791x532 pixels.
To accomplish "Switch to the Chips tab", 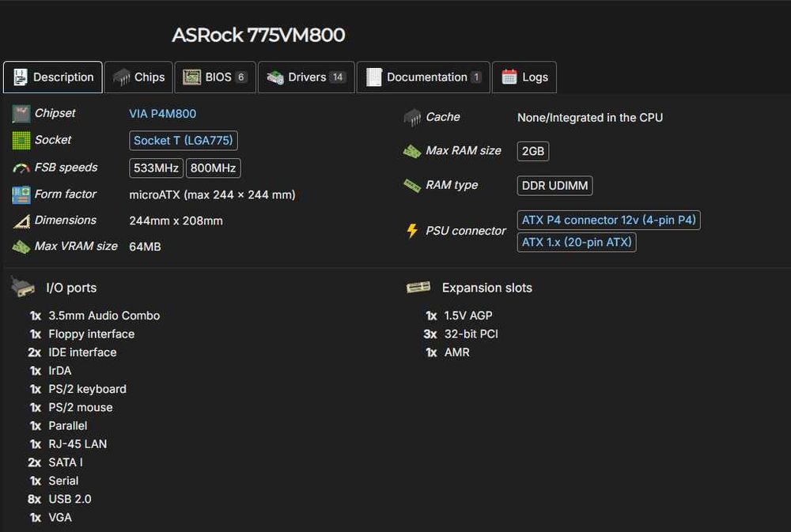I will [x=138, y=77].
